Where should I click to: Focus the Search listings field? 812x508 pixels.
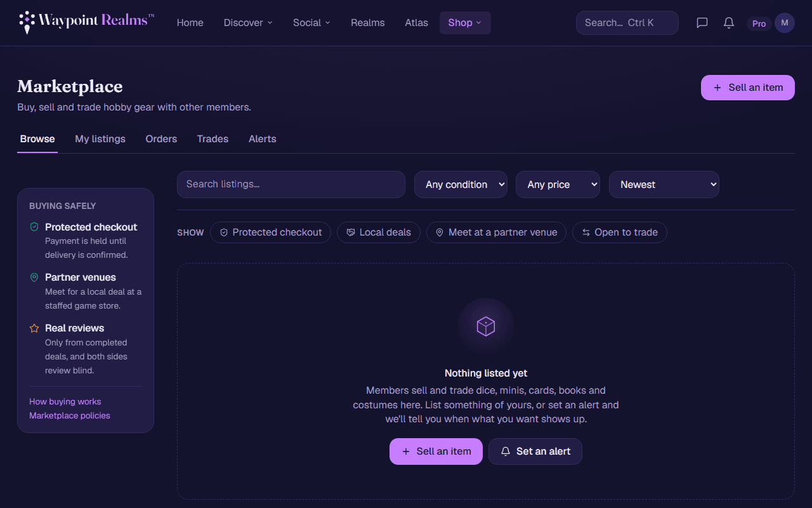[x=291, y=184]
